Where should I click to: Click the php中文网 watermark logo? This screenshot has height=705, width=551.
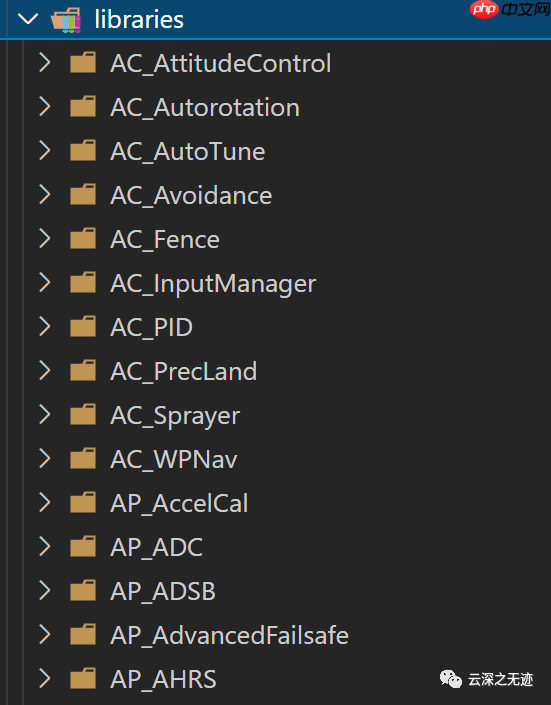pyautogui.click(x=510, y=9)
